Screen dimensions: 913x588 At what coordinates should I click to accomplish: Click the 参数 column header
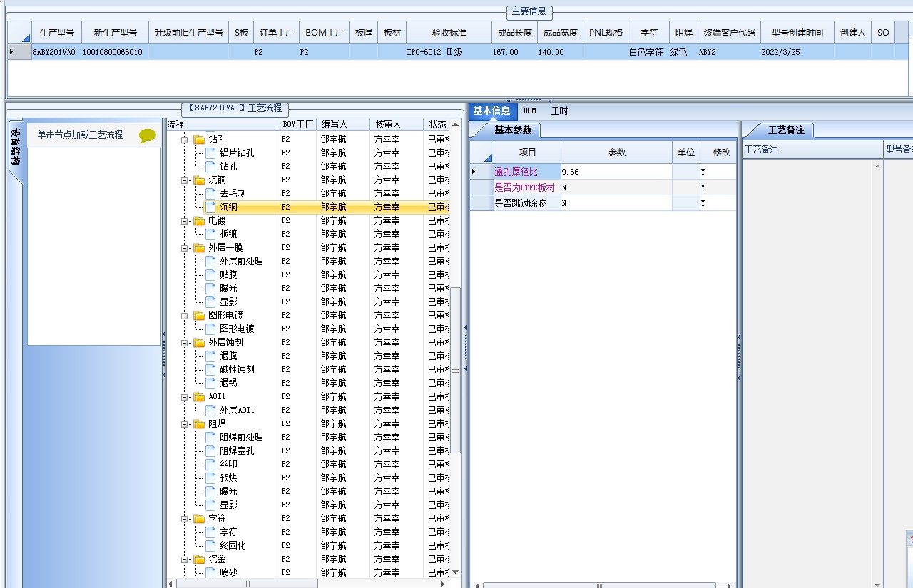tap(616, 153)
